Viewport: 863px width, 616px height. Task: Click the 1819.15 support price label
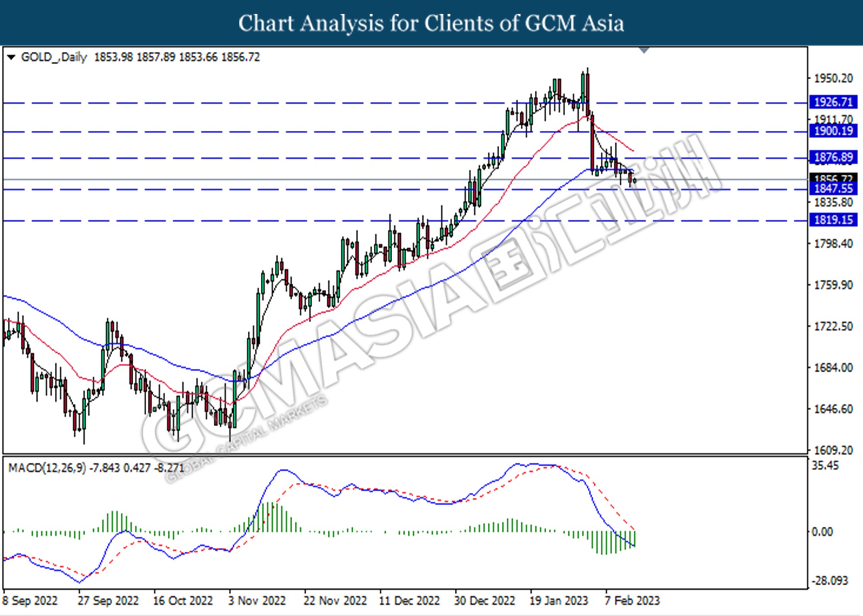pyautogui.click(x=833, y=220)
